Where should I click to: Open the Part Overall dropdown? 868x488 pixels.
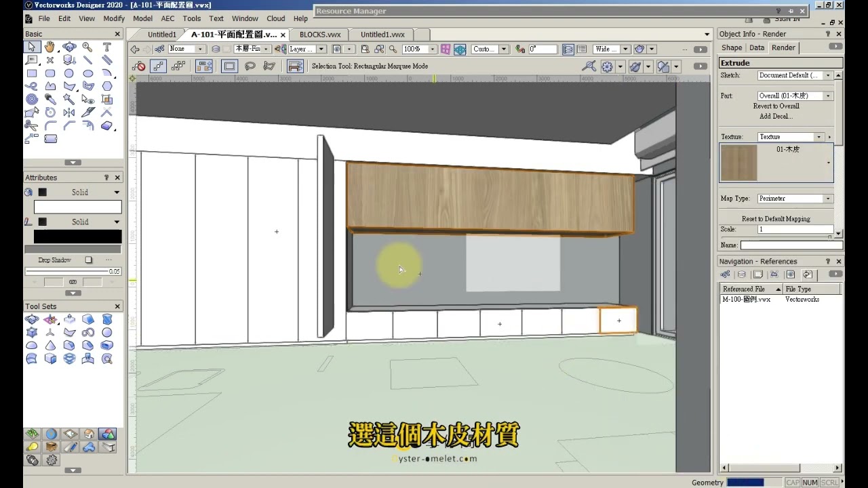click(x=795, y=96)
